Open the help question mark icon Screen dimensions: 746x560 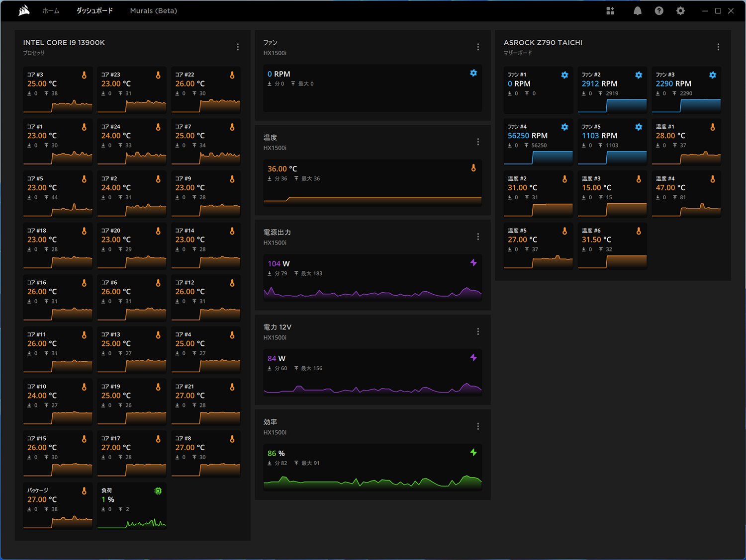pyautogui.click(x=659, y=11)
